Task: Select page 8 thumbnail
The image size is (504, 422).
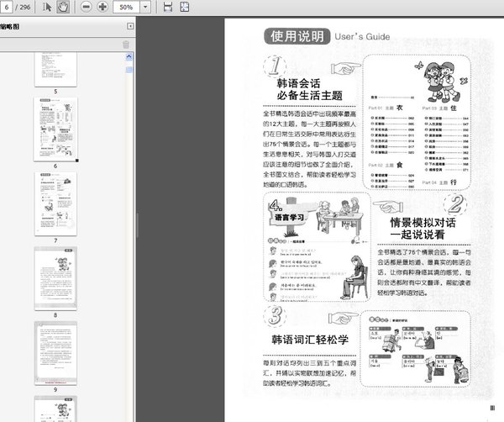Action: (x=55, y=278)
